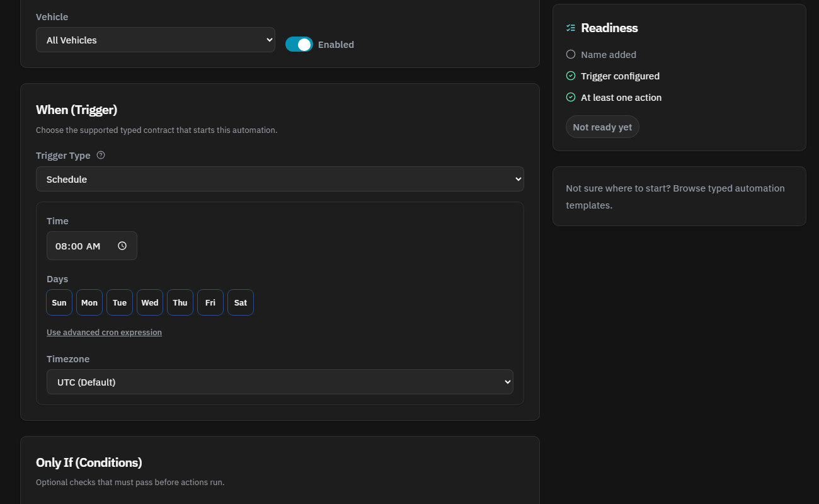This screenshot has height=504, width=819.
Task: Click the Only If (Conditions) heading
Action: coord(89,462)
